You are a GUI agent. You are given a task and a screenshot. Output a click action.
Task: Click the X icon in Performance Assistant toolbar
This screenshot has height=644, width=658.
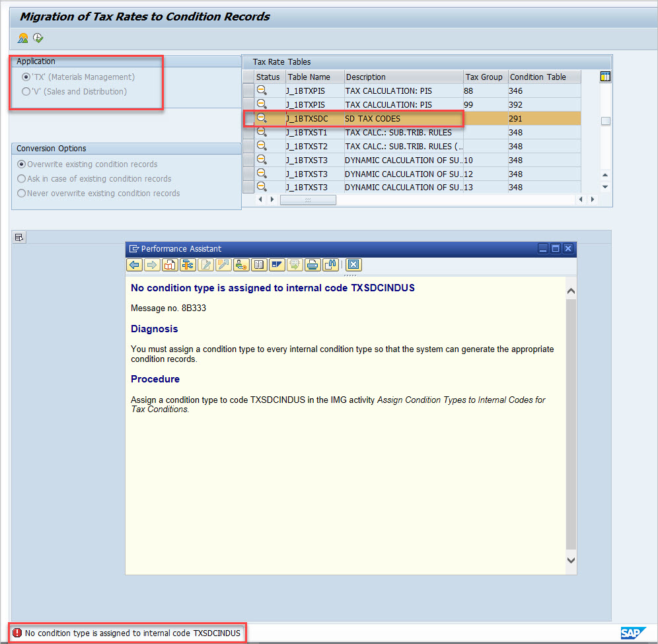point(353,265)
